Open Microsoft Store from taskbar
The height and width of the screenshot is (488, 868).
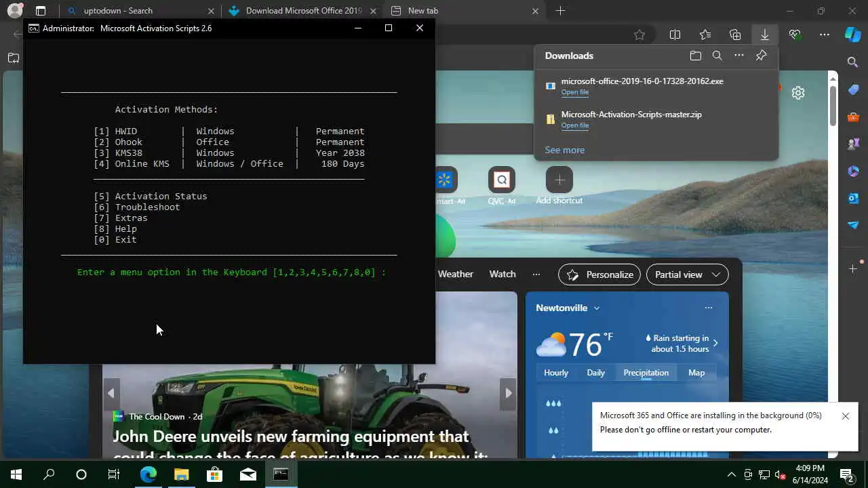coord(214,474)
